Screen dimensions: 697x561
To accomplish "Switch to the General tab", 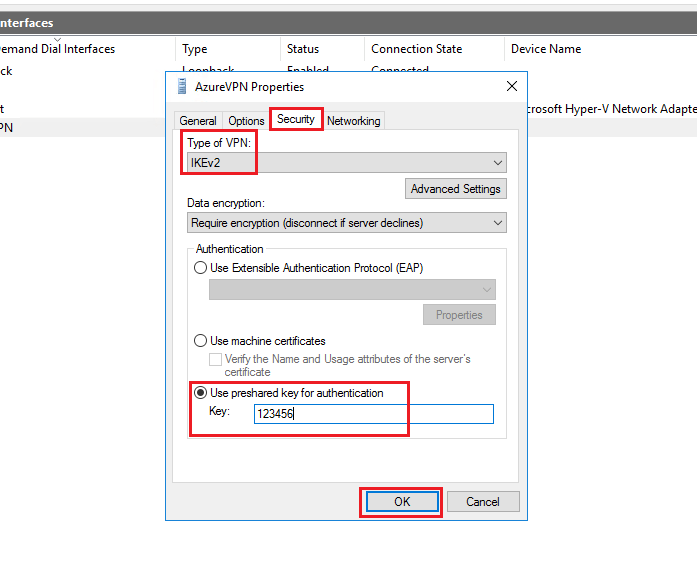I will (198, 120).
